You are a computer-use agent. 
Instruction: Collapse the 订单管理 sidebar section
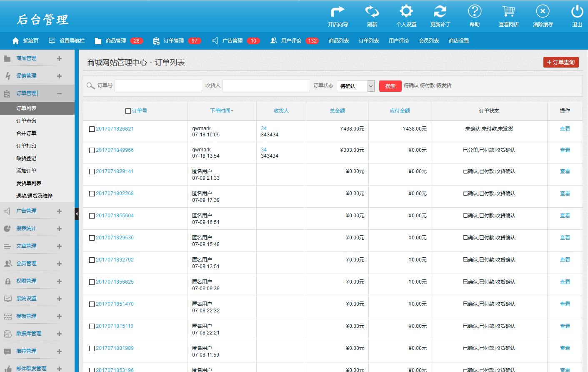pyautogui.click(x=59, y=93)
